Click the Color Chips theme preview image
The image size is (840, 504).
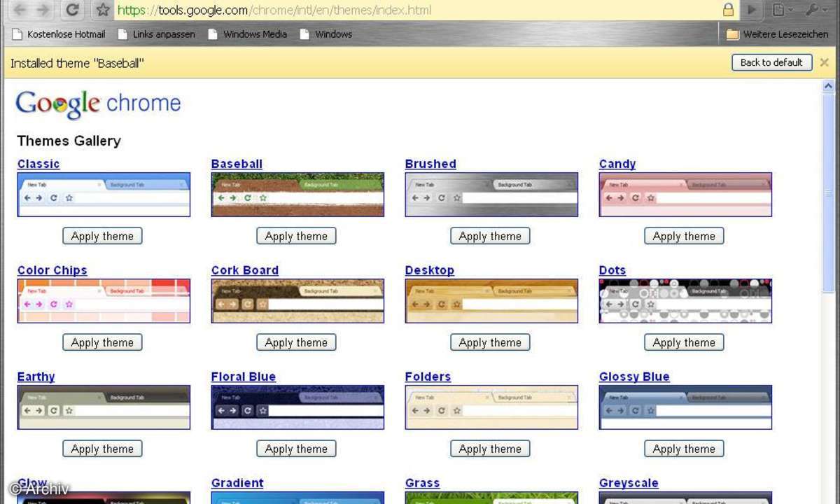tap(104, 301)
